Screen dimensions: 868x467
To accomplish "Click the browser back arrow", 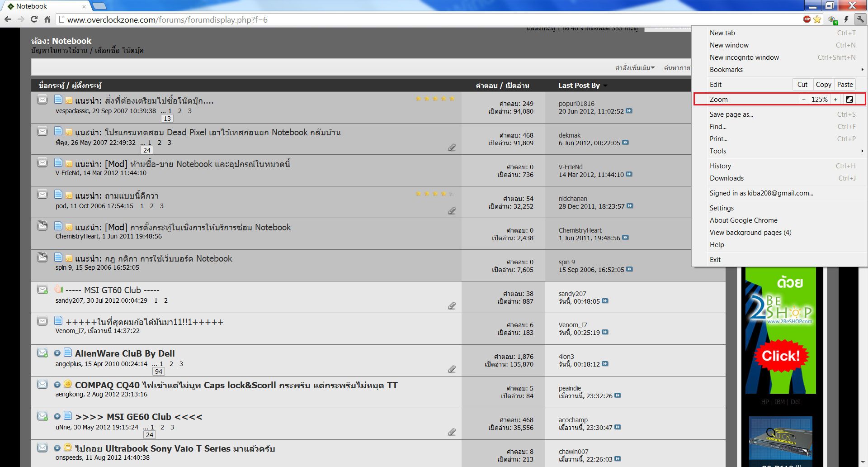I will tap(8, 19).
